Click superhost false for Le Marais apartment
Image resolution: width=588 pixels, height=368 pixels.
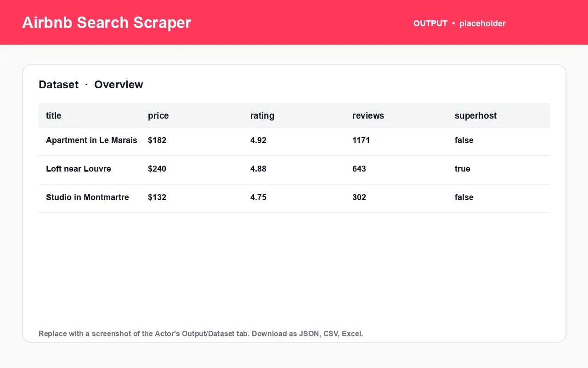(x=464, y=140)
